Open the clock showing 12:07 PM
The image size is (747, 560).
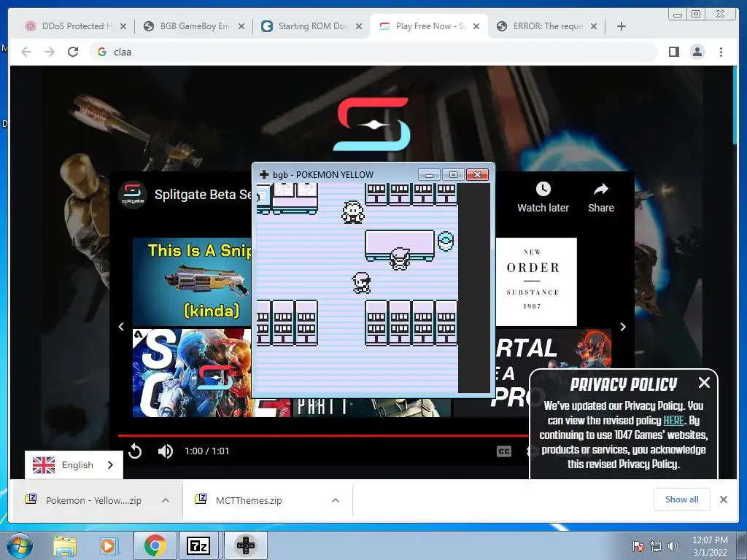[x=710, y=546]
